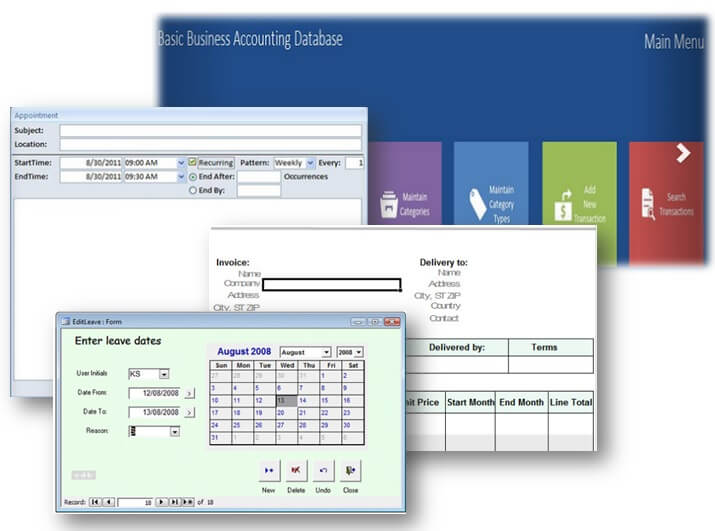Viewport: 715px width, 531px height.
Task: Open the Maintain Category Types tile
Action: pyautogui.click(x=491, y=183)
